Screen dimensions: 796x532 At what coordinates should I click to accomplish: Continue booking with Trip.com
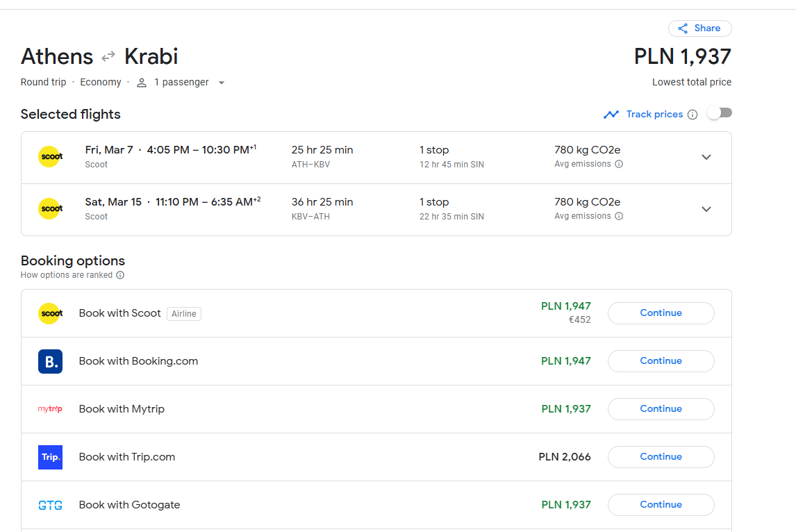(661, 457)
